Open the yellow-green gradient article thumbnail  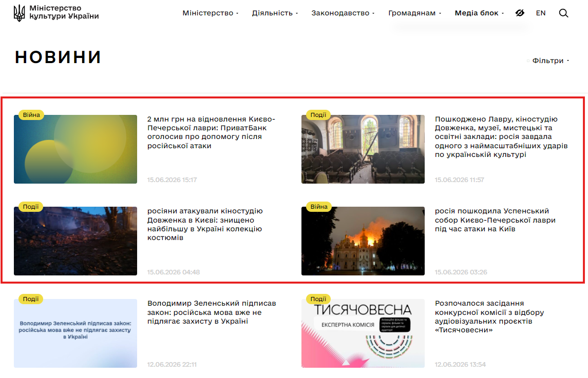[75, 149]
